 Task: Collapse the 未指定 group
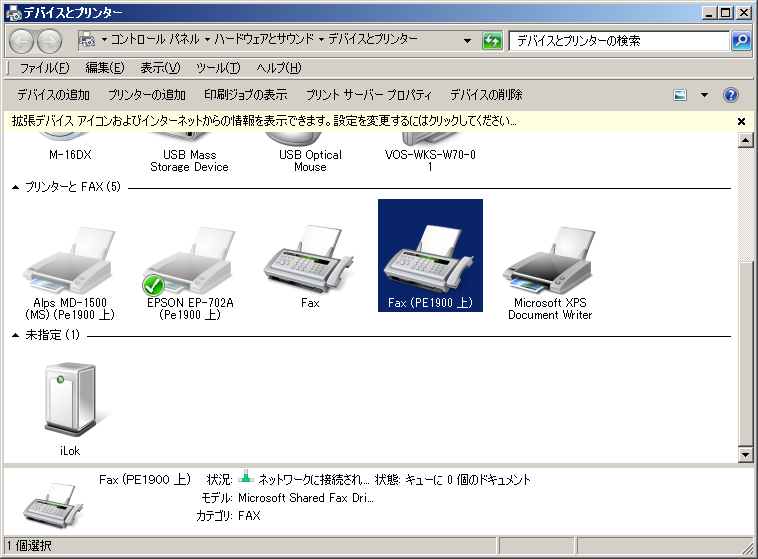(x=16, y=335)
